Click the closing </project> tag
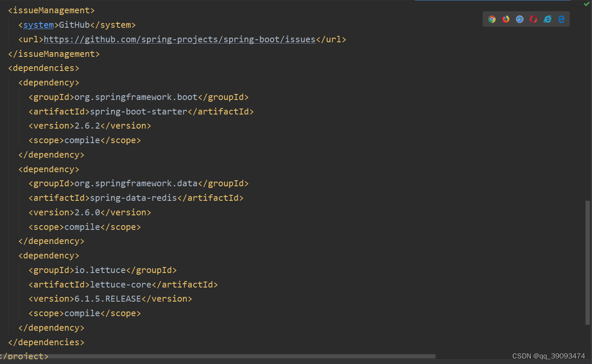 click(24, 356)
